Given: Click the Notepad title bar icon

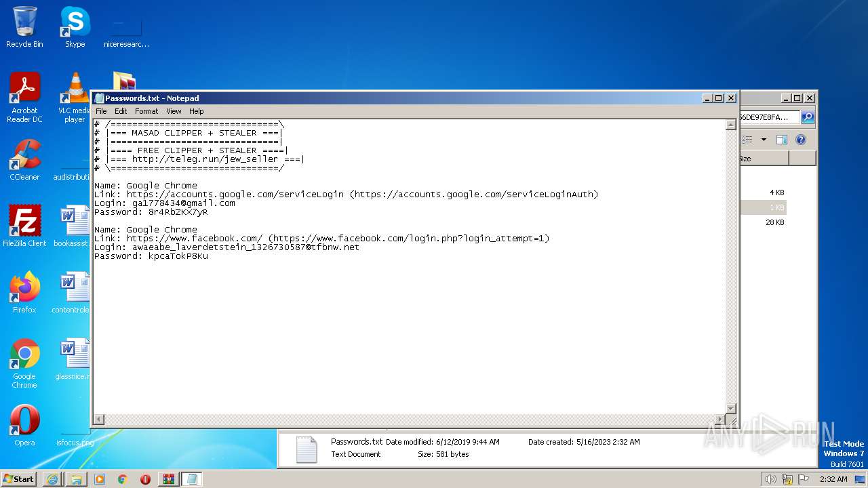Looking at the screenshot, I should (99, 98).
